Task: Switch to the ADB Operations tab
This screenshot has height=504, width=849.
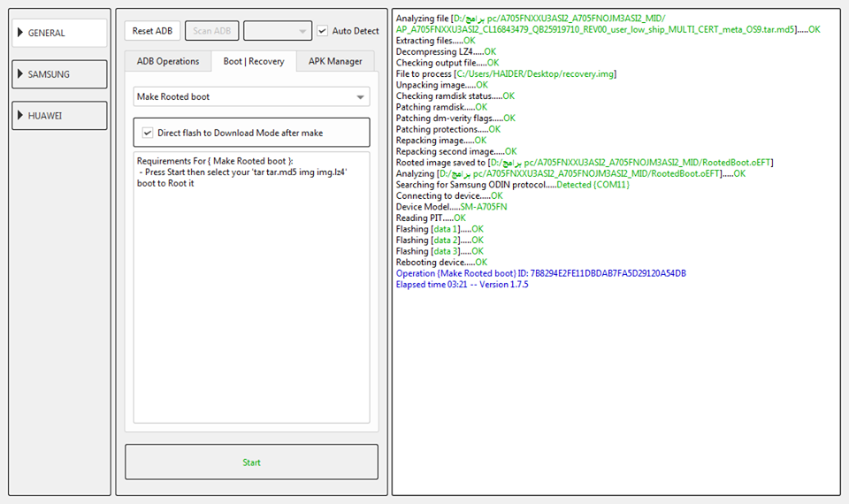Action: coord(168,61)
